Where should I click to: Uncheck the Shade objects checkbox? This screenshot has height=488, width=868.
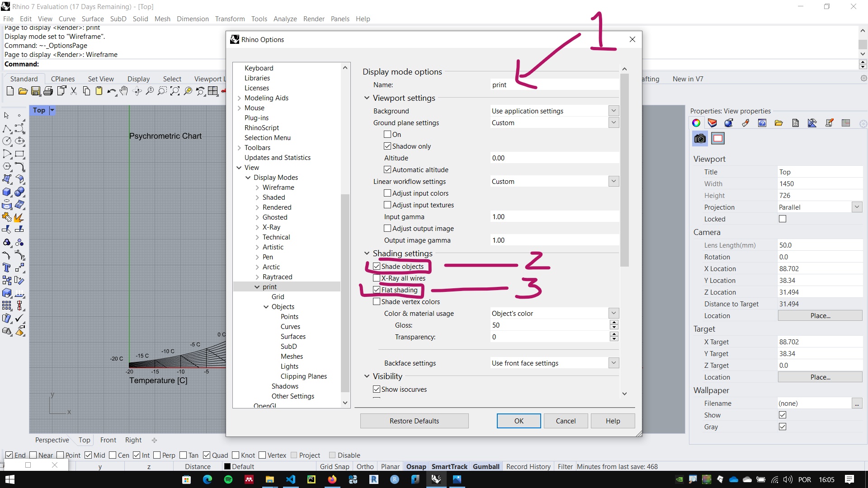[377, 266]
